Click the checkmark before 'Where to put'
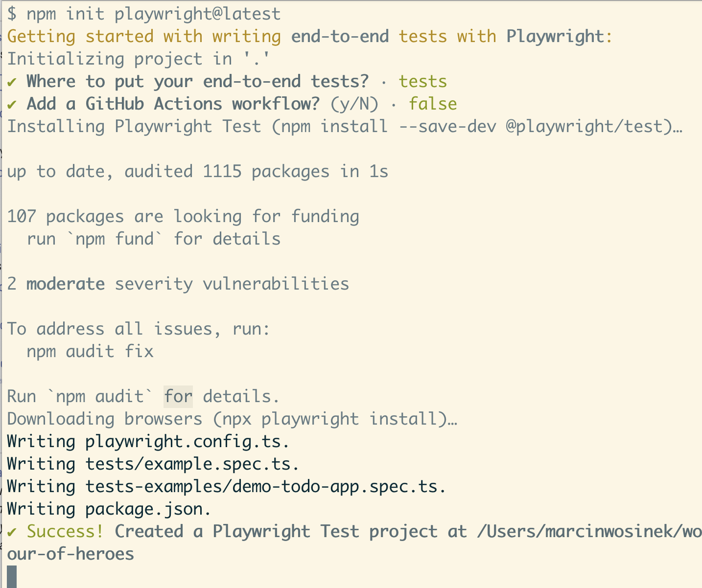The width and height of the screenshot is (702, 588). coord(12,82)
